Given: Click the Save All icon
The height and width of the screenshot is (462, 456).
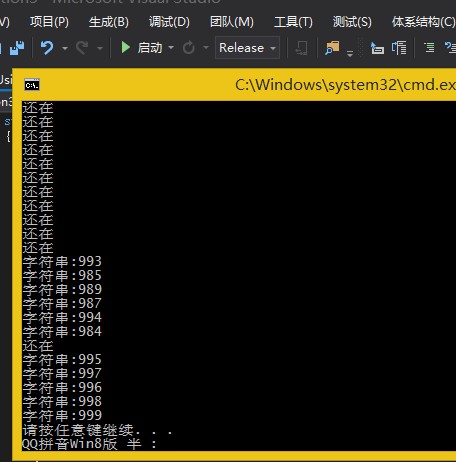Looking at the screenshot, I should [x=17, y=48].
